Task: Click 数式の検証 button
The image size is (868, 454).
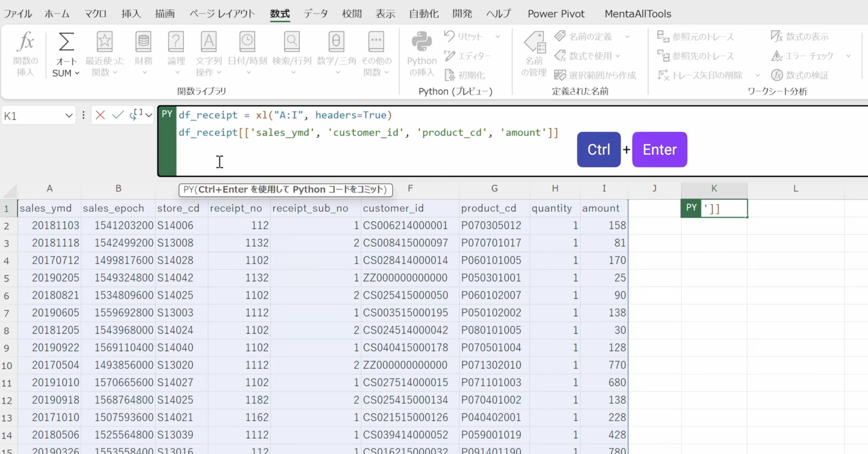Action: 800,75
